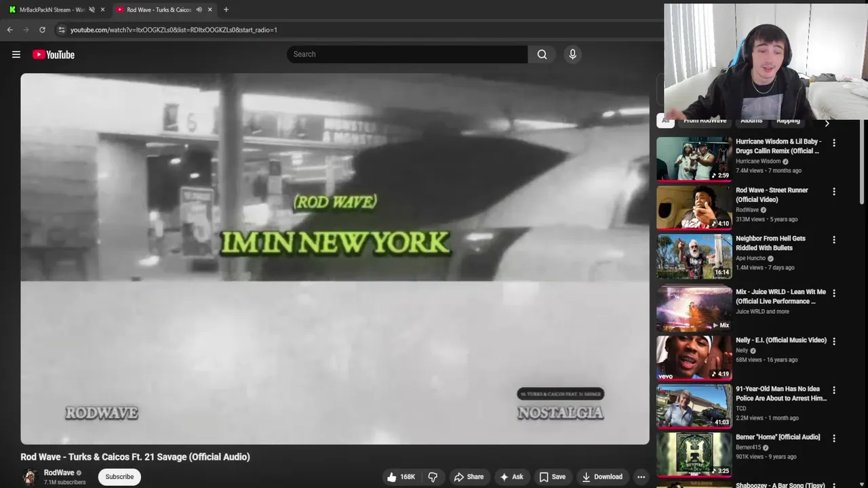Unmute the MrBackPackN Stream tab audio icon
The width and height of the screenshot is (868, 488).
(x=92, y=9)
